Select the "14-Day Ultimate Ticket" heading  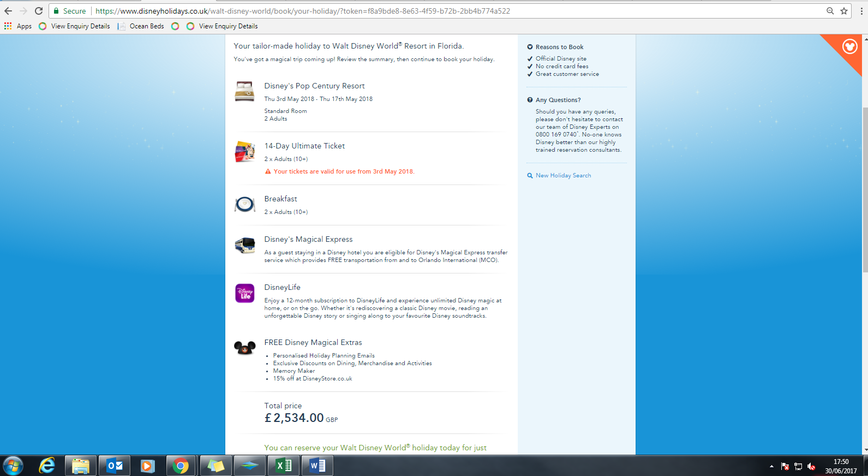coord(304,146)
